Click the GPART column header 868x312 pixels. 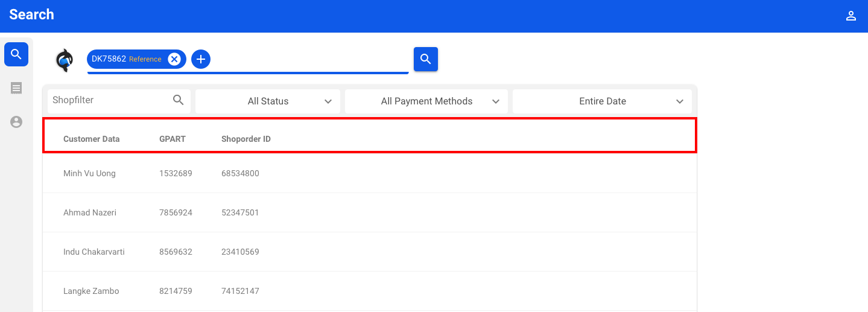[173, 139]
